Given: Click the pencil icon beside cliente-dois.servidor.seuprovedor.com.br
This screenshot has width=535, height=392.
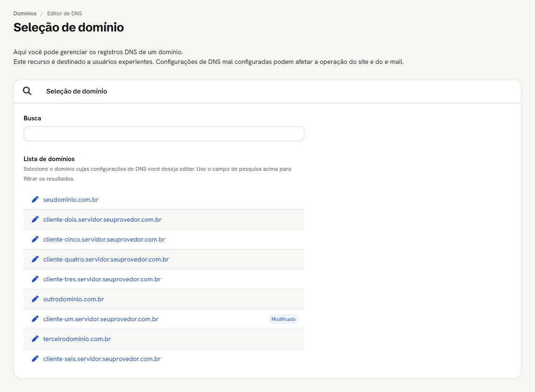Looking at the screenshot, I should [x=35, y=219].
